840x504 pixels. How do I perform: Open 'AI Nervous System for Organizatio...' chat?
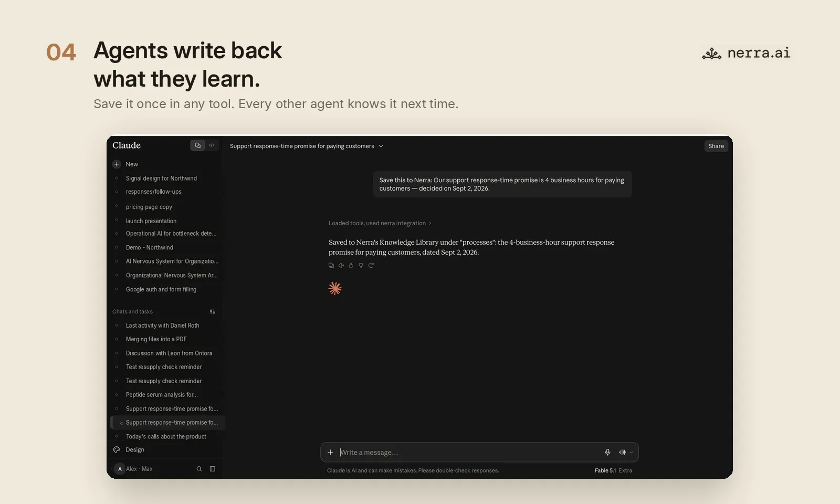click(x=172, y=261)
